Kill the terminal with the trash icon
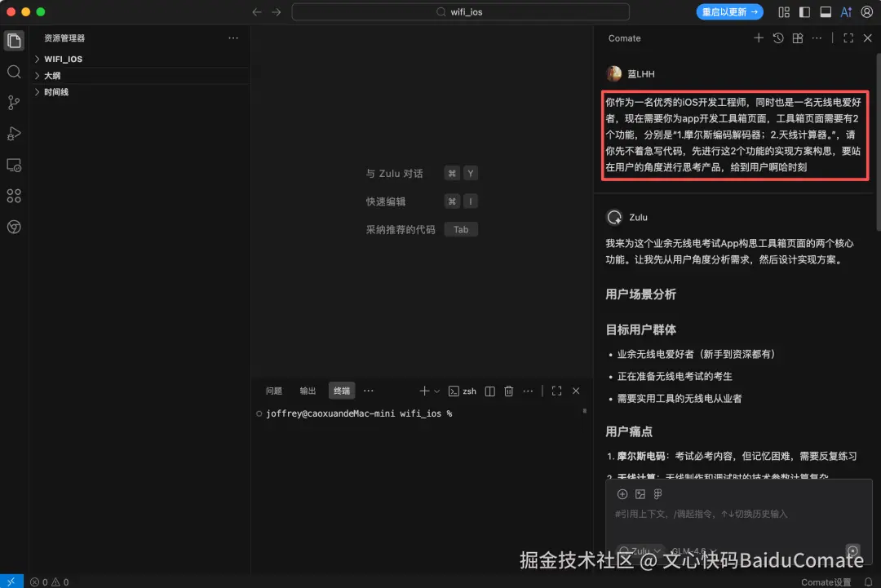 tap(508, 391)
